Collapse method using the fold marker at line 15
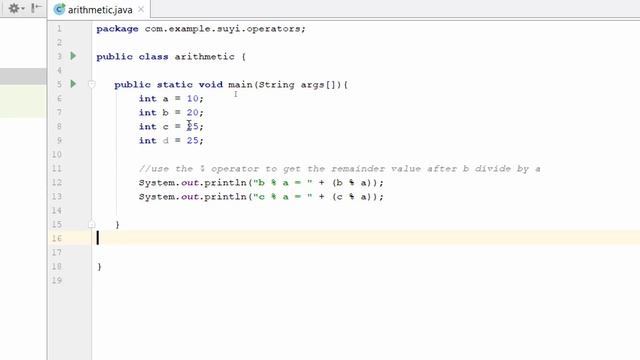Image resolution: width=640 pixels, height=360 pixels. pyautogui.click(x=92, y=224)
